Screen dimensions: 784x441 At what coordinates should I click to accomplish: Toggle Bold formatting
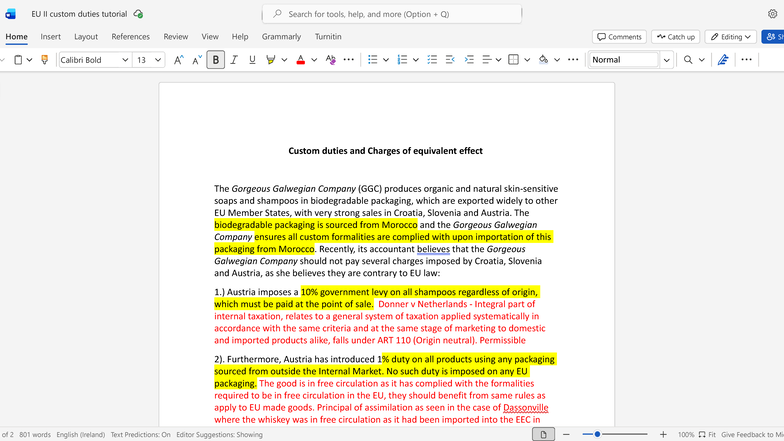pyautogui.click(x=216, y=60)
